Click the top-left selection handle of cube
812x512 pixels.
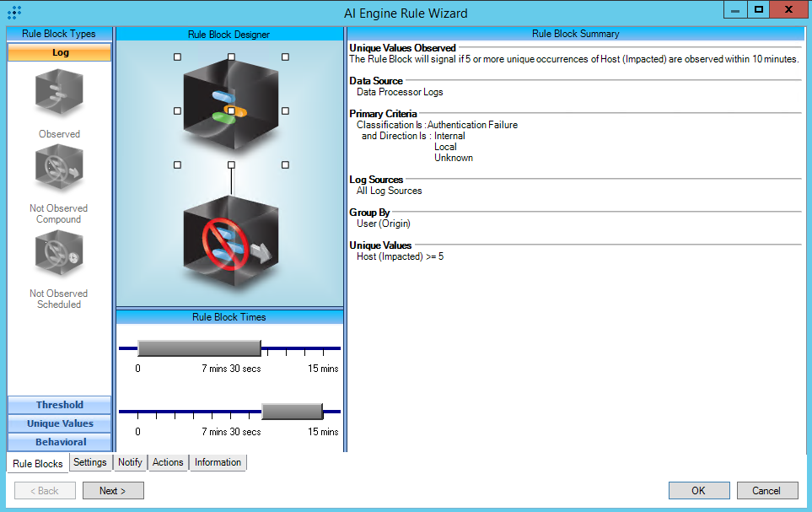point(177,57)
